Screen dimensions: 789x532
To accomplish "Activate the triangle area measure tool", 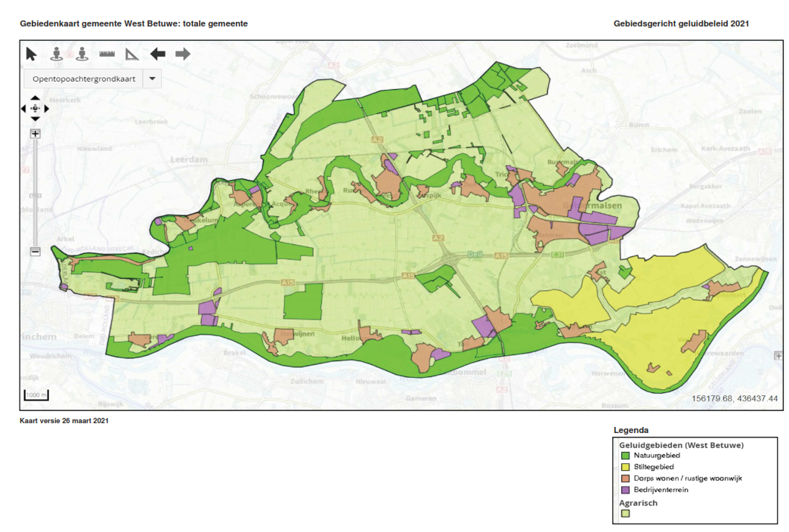I will coord(132,54).
